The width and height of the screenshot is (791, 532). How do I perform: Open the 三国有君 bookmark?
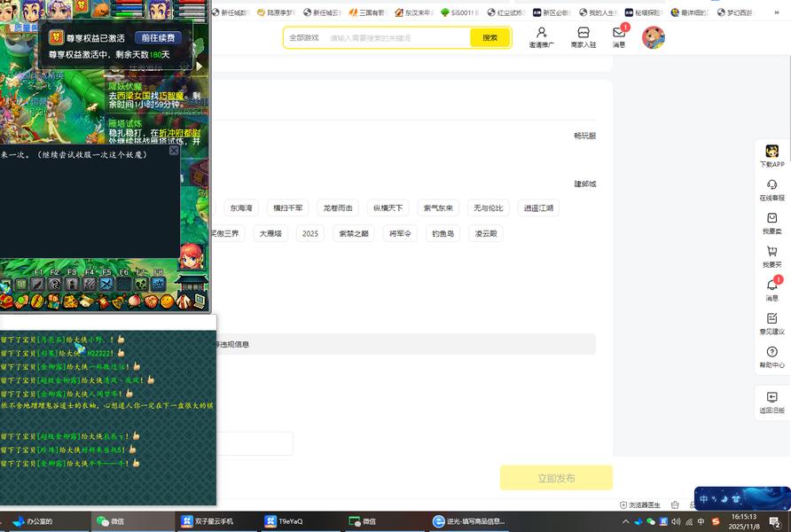(368, 12)
